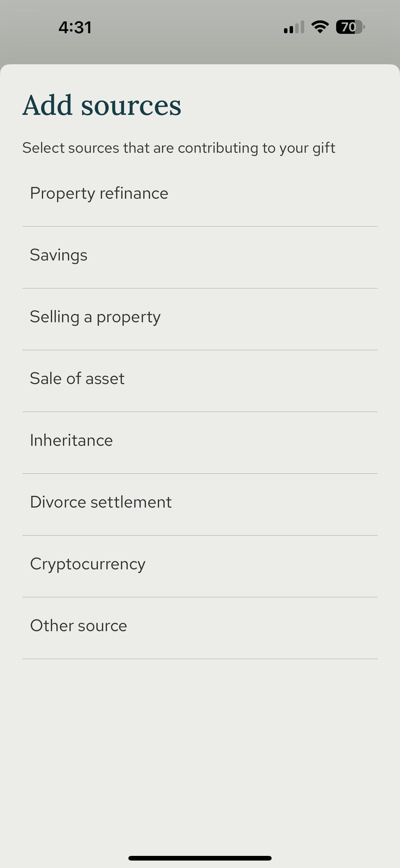Click the divider line under Property refinance
The image size is (400, 868).
tap(200, 226)
